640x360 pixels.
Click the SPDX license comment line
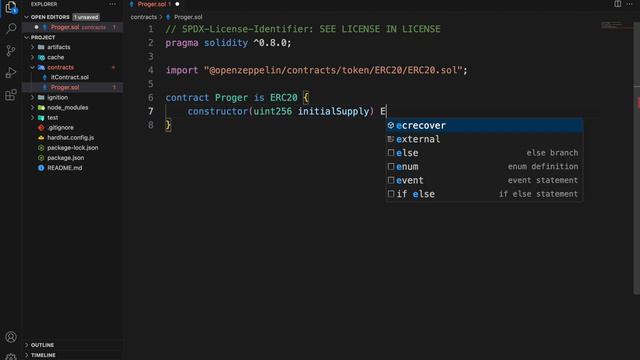click(303, 29)
